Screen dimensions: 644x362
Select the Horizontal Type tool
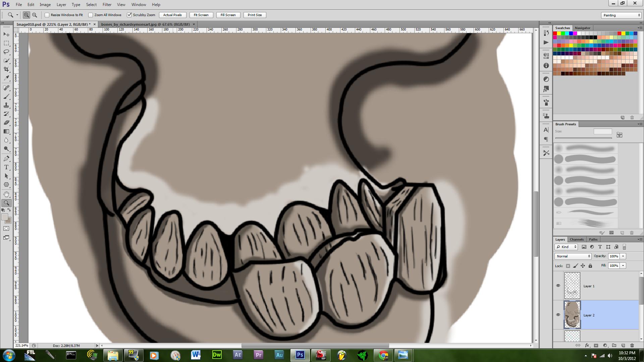(x=6, y=167)
